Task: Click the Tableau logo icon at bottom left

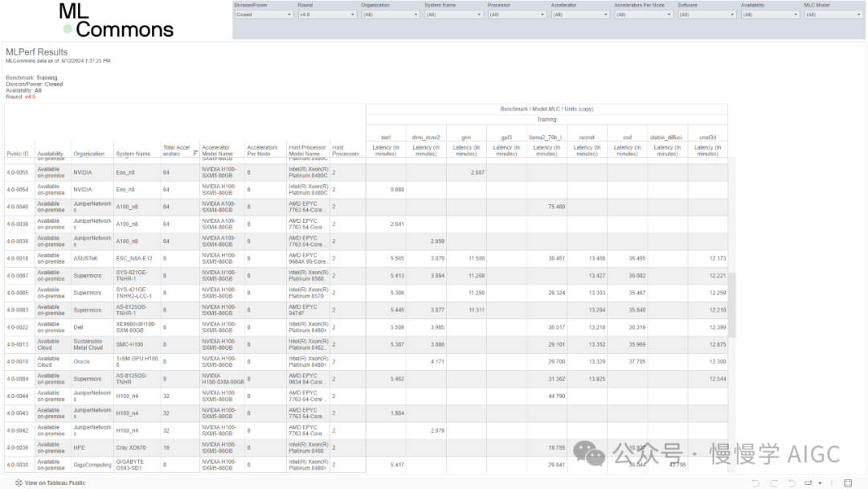Action: pos(18,483)
